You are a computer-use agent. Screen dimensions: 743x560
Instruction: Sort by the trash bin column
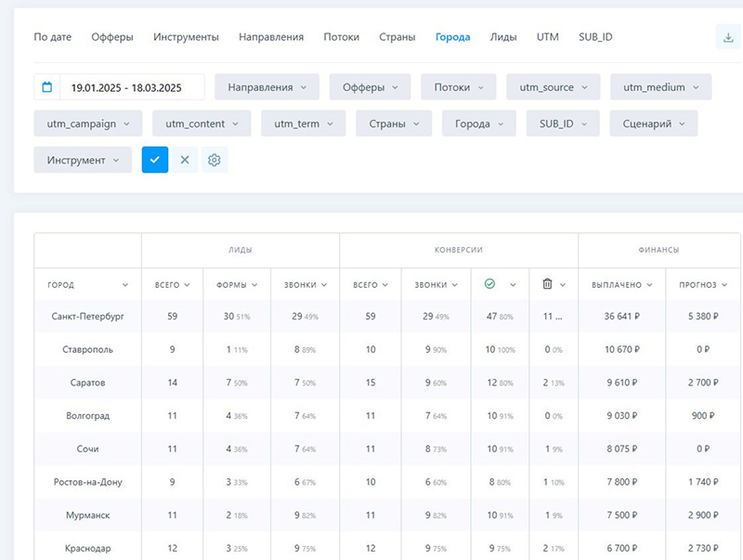pyautogui.click(x=554, y=284)
